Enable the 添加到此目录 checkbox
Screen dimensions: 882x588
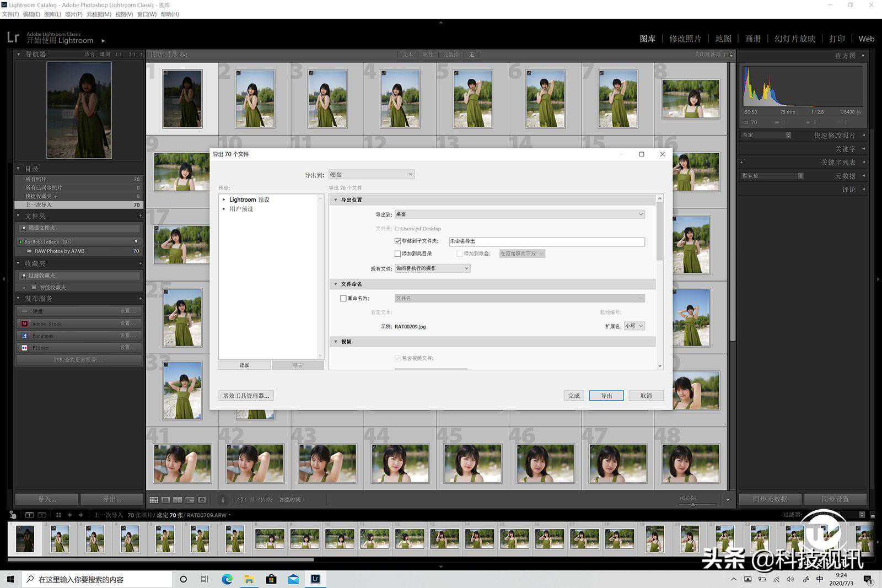coord(397,253)
